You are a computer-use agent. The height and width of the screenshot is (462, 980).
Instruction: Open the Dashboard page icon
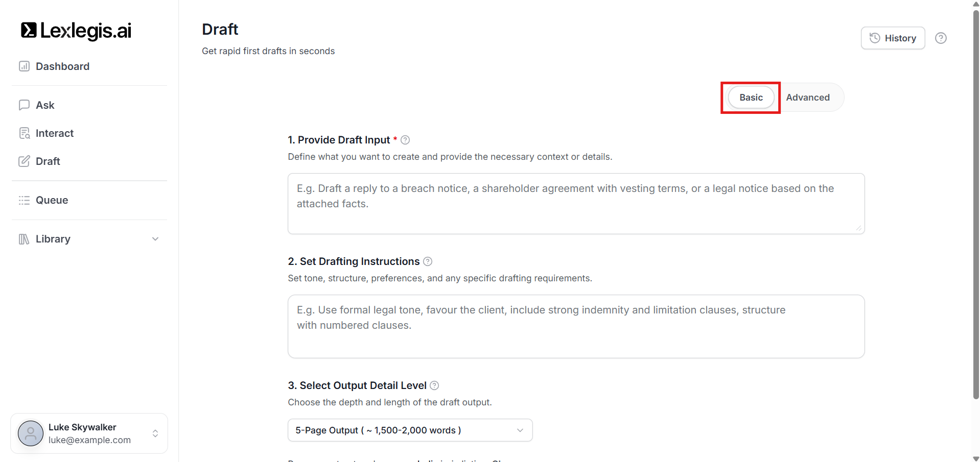pyautogui.click(x=24, y=66)
